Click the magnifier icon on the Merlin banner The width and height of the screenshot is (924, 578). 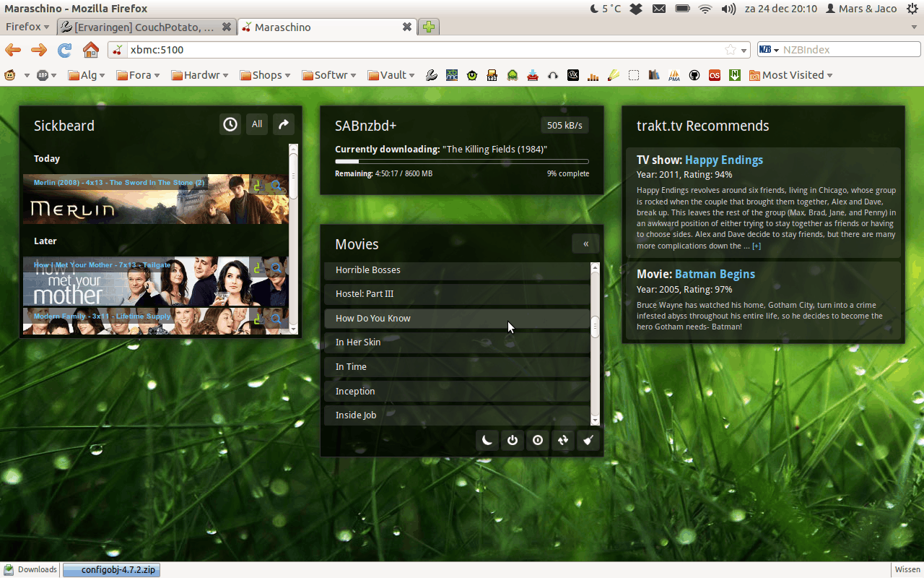tap(276, 186)
